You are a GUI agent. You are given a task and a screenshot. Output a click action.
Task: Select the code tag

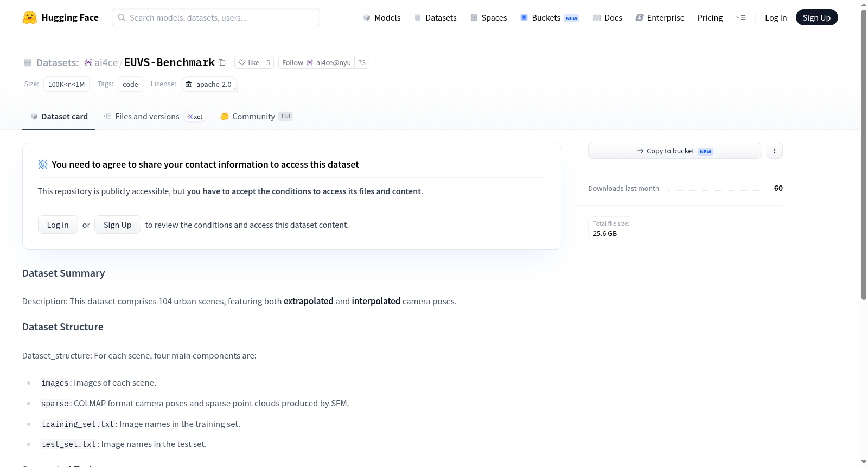click(130, 84)
